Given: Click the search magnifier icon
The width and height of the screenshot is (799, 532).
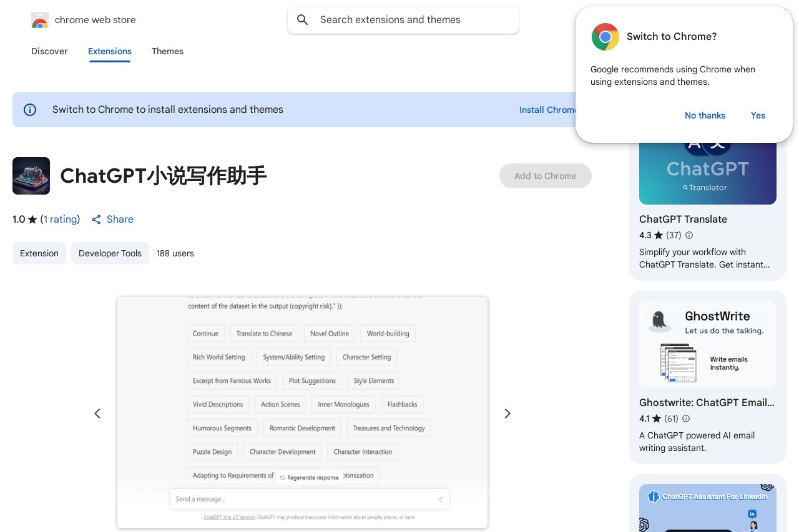Looking at the screenshot, I should click(303, 20).
